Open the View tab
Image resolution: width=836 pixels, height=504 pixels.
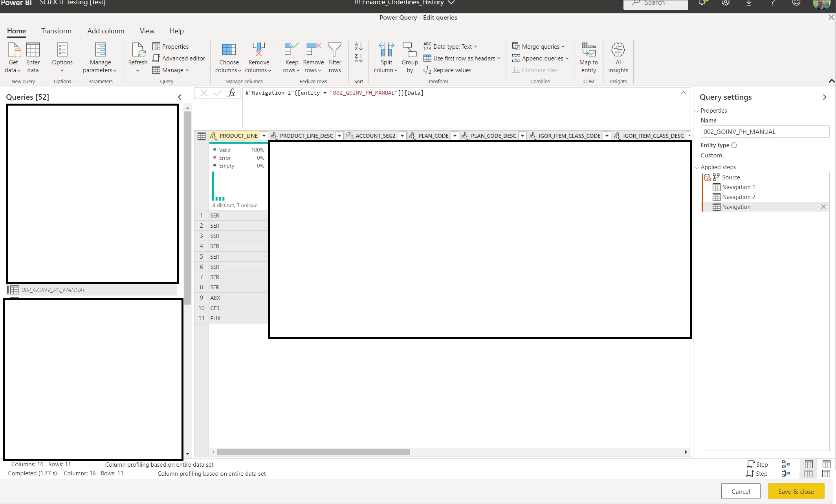[x=147, y=31]
